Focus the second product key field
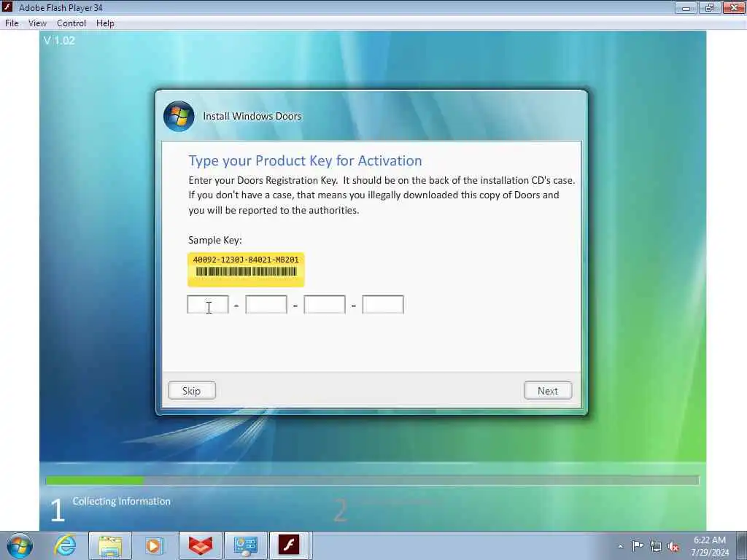The width and height of the screenshot is (747, 560). tap(266, 304)
